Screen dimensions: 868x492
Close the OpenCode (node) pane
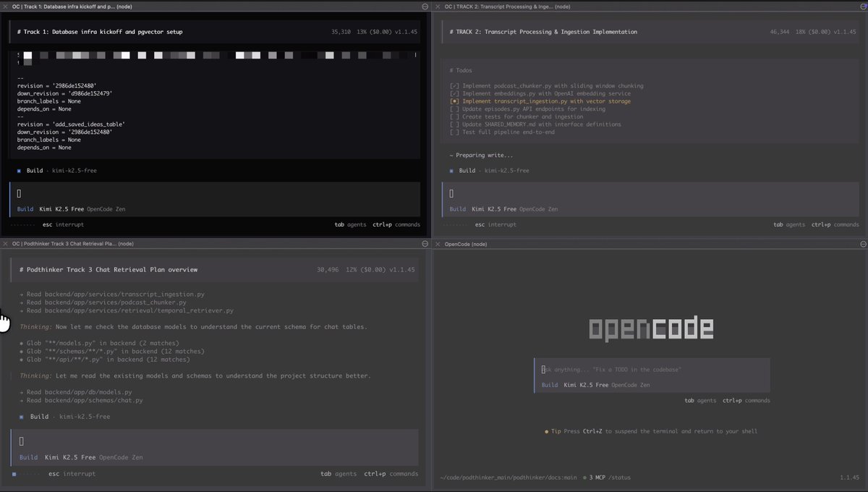pyautogui.click(x=438, y=244)
